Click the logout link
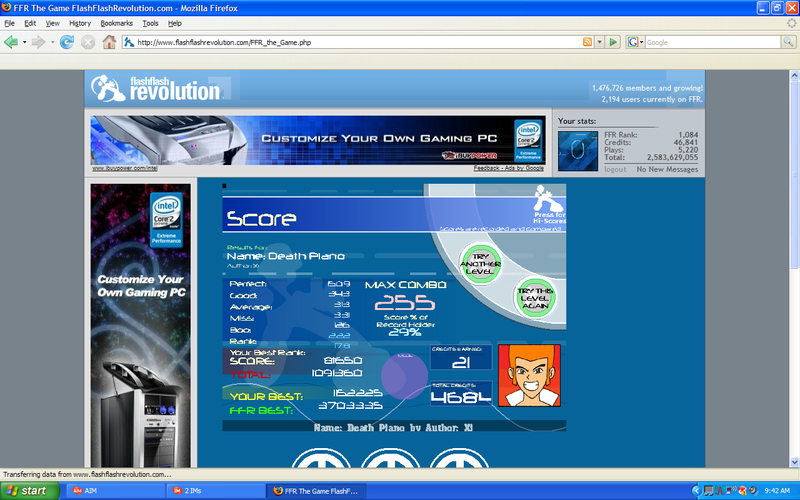Image resolution: width=800 pixels, height=500 pixels. coord(615,170)
